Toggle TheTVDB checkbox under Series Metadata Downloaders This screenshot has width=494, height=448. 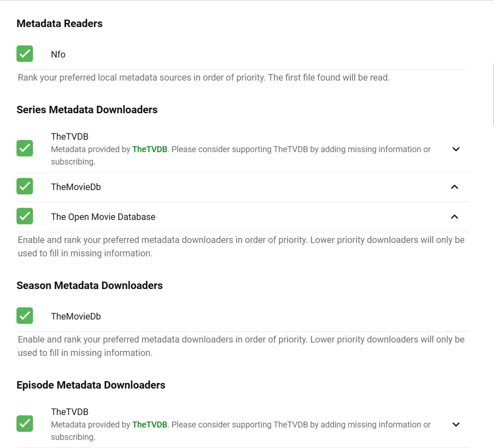pyautogui.click(x=25, y=149)
